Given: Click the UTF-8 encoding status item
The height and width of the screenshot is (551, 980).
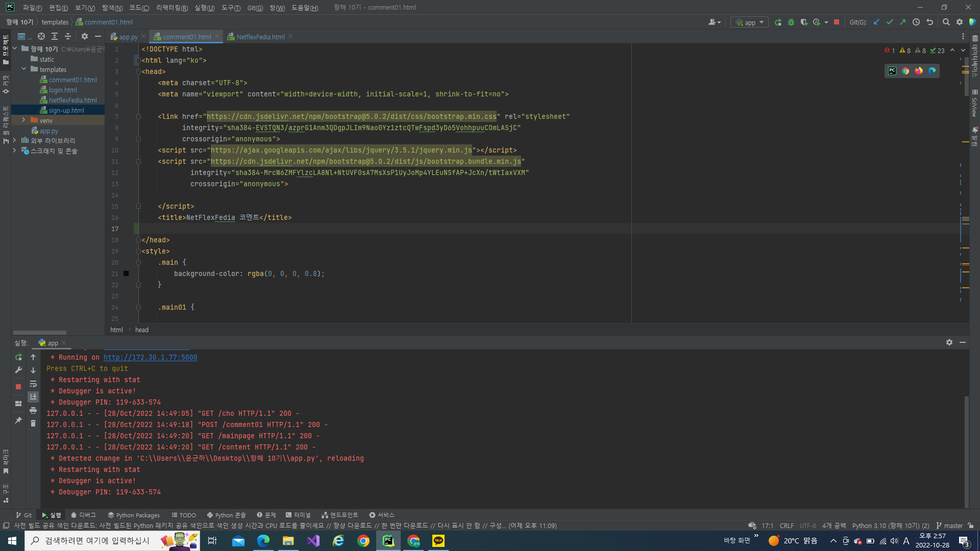Looking at the screenshot, I should click(x=808, y=525).
